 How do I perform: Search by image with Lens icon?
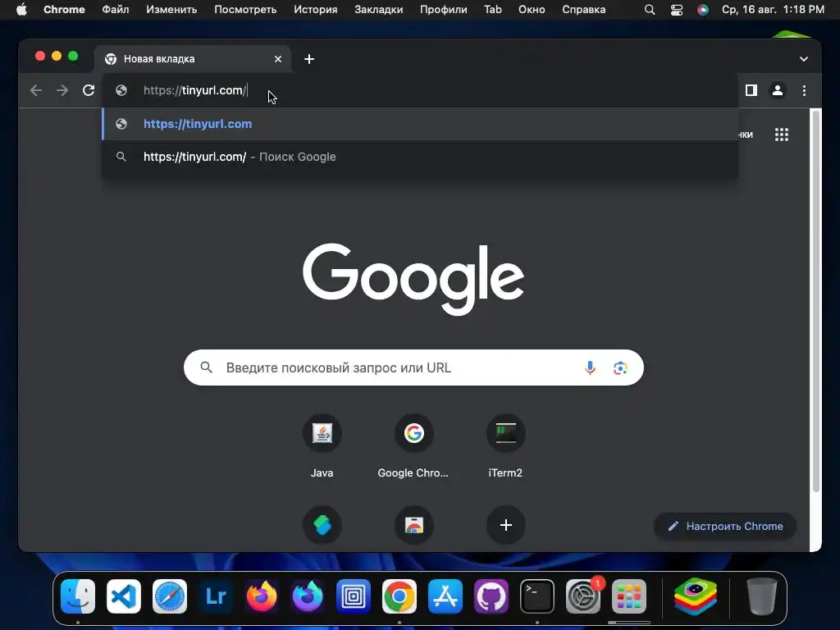pyautogui.click(x=620, y=367)
